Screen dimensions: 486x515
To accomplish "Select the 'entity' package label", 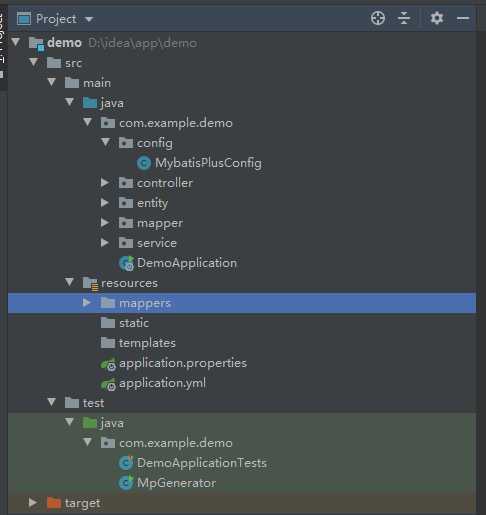I will pos(152,203).
